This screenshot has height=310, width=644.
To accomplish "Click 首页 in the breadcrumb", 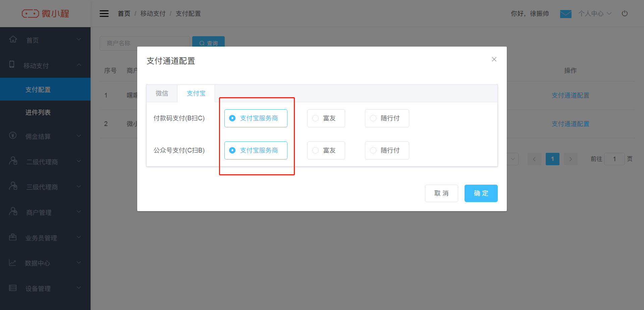I will (124, 13).
